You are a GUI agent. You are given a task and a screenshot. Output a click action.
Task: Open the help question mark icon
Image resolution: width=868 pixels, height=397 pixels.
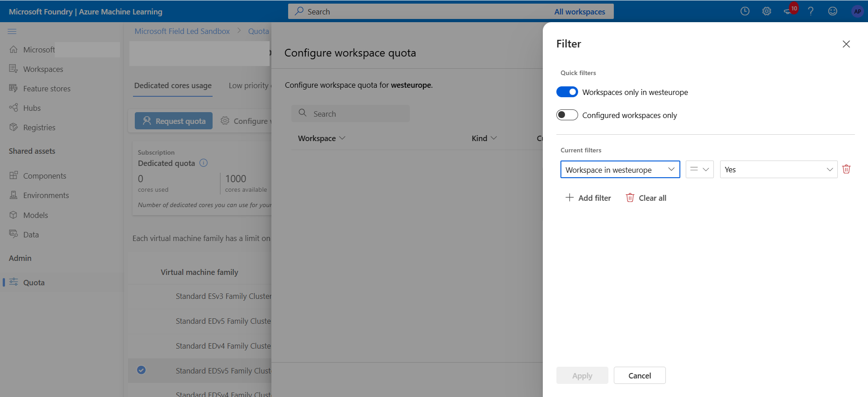coord(811,11)
